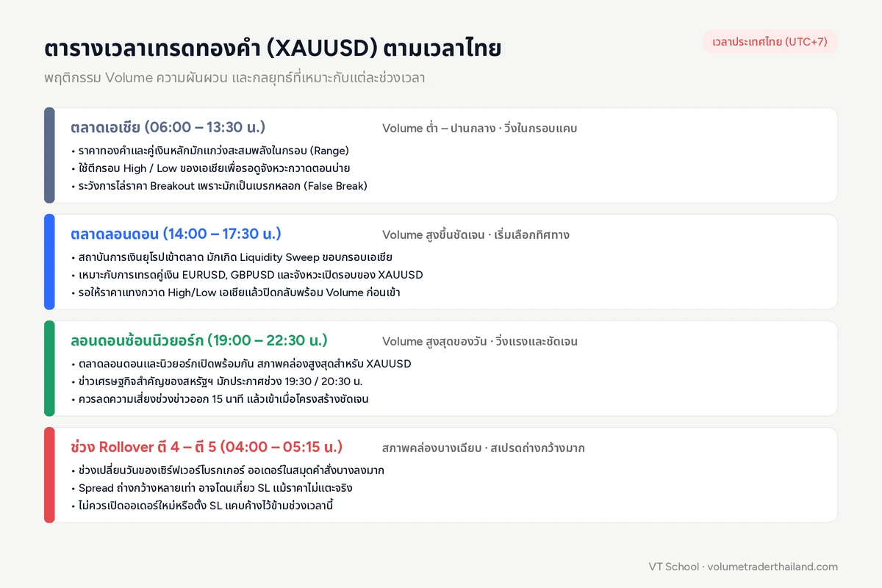This screenshot has width=882, height=588.
Task: Click heading ตลาดเอเชีย (06:00 – 13:30 น.)
Action: coord(168,127)
